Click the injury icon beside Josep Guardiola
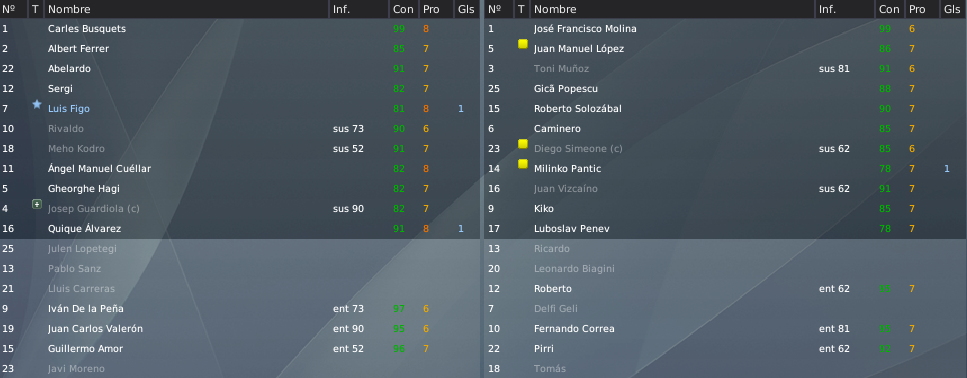Screen dimensions: 967x378 pos(36,204)
